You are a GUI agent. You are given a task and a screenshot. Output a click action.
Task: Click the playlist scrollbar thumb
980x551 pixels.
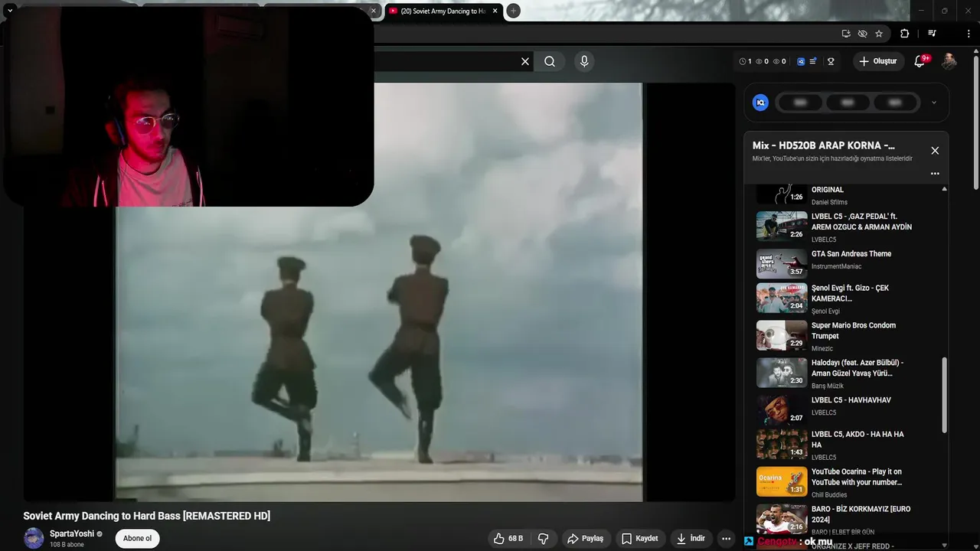tap(944, 395)
